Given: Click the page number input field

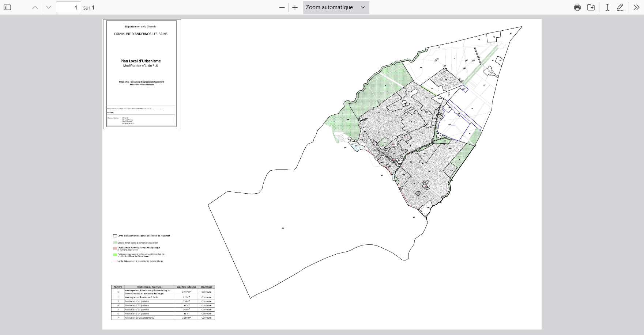Looking at the screenshot, I should tap(68, 7).
